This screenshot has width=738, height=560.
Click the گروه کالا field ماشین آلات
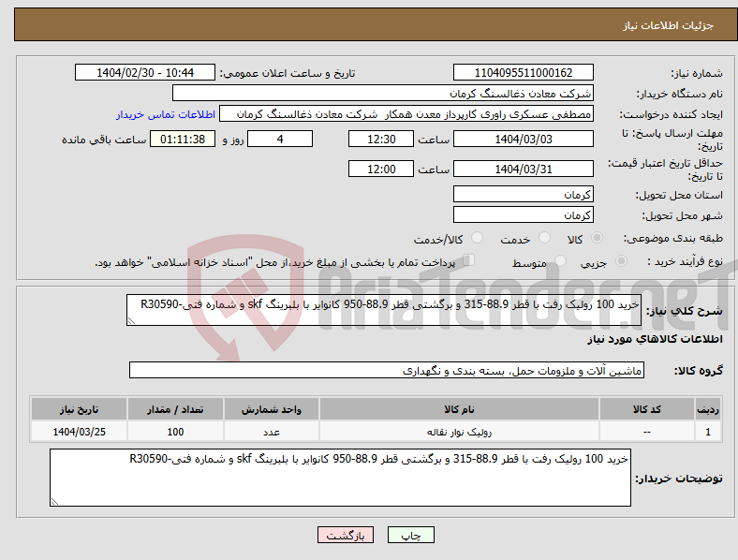click(387, 370)
